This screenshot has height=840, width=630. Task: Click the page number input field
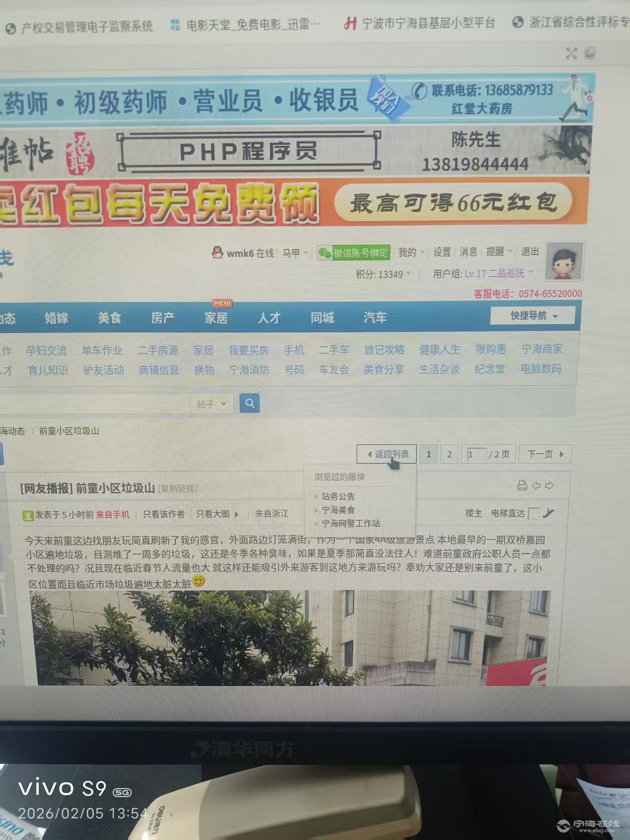tap(476, 454)
